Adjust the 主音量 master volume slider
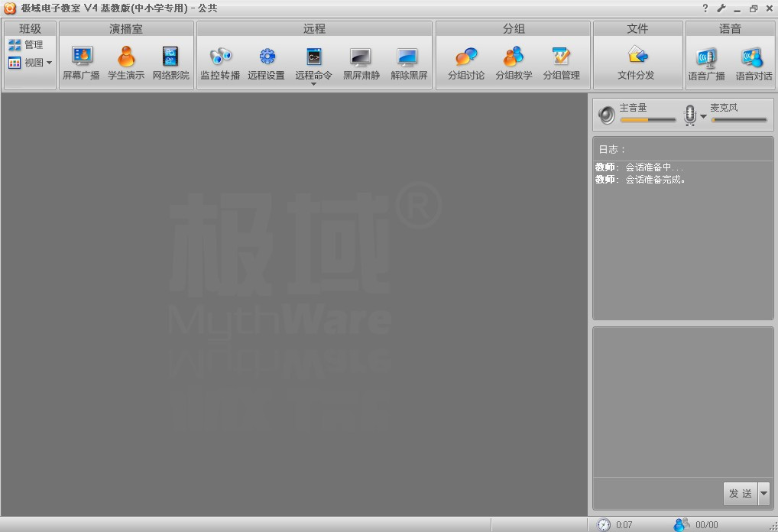 648,120
